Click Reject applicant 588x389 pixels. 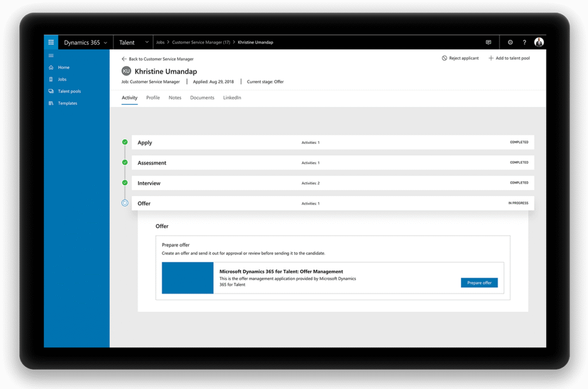pyautogui.click(x=460, y=59)
